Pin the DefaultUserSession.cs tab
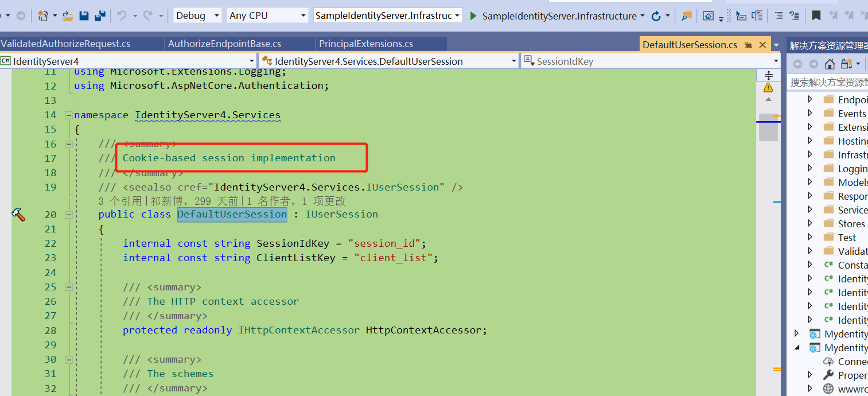868x396 pixels. tap(749, 44)
